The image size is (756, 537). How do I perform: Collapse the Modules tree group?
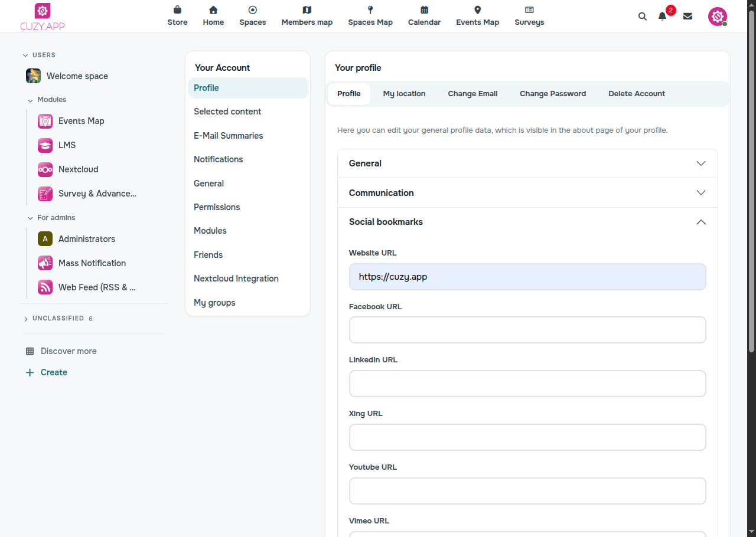(x=30, y=100)
